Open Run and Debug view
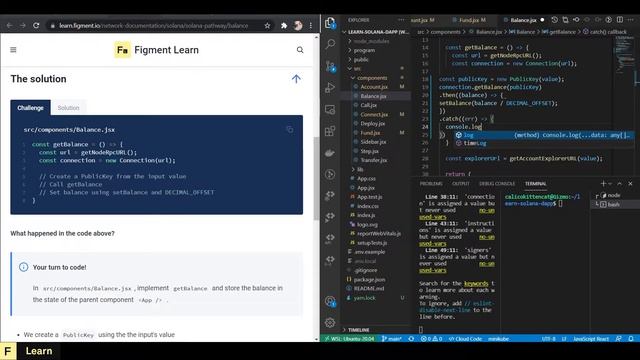 (x=330, y=87)
